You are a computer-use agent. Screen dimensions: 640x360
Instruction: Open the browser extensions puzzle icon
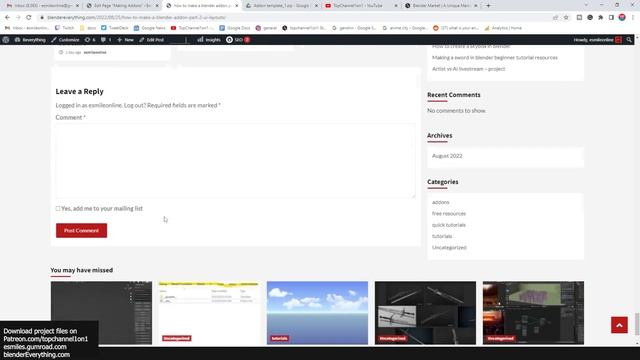click(600, 18)
